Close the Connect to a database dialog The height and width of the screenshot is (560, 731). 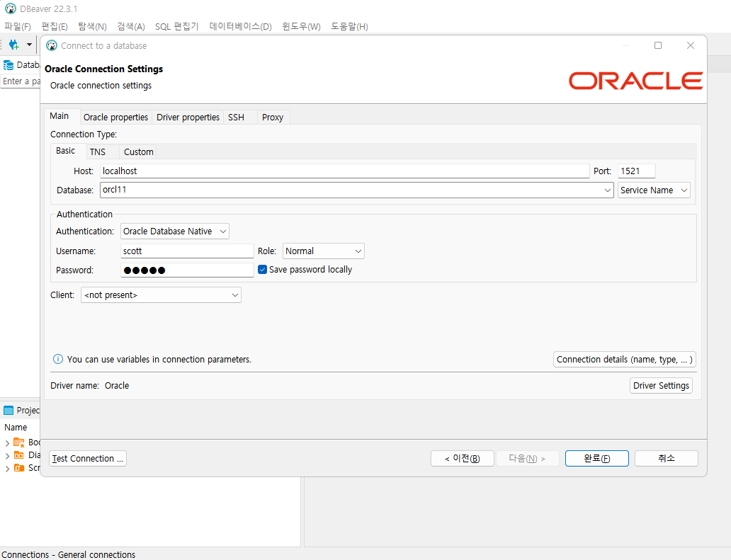point(691,45)
